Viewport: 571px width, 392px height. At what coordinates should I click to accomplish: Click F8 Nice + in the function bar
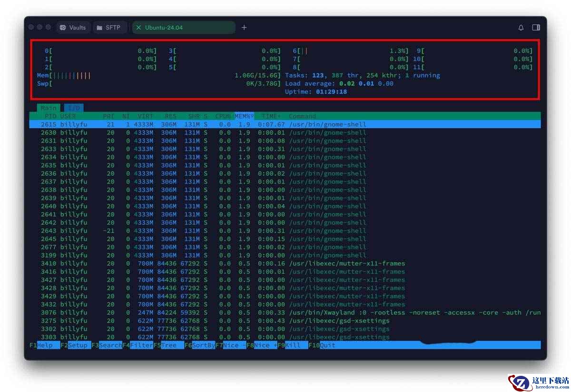[x=261, y=345]
